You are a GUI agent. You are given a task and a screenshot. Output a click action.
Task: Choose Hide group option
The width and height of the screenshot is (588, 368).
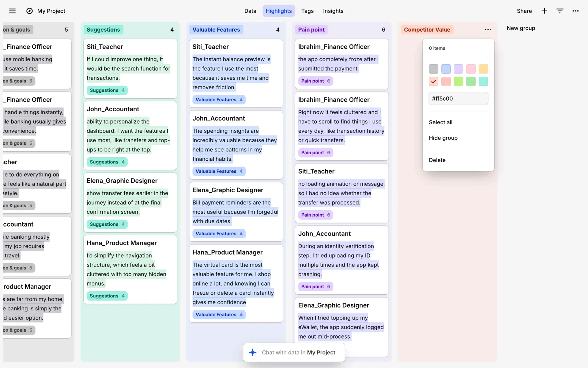click(x=443, y=138)
